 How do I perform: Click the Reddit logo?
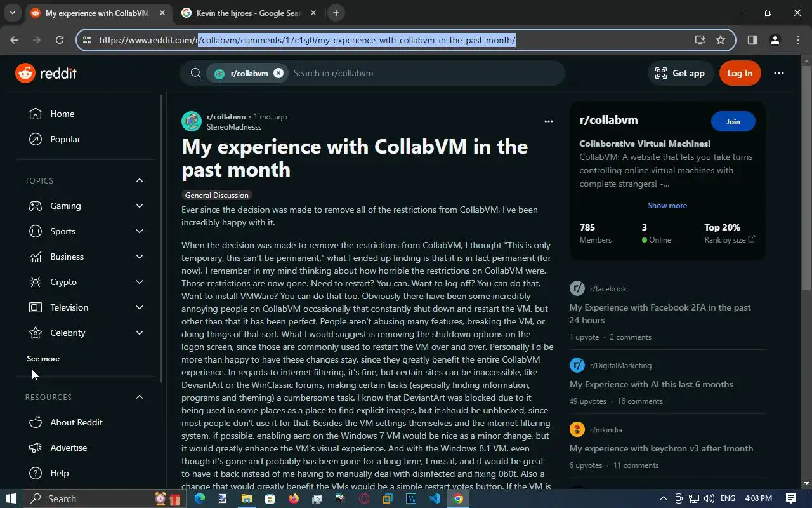click(x=46, y=73)
